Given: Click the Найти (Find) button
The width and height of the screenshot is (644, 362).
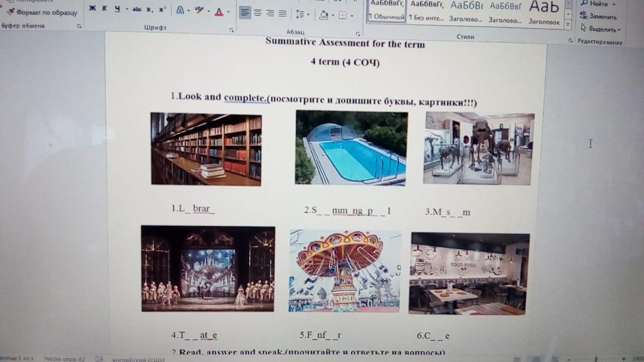Looking at the screenshot, I should [x=596, y=4].
